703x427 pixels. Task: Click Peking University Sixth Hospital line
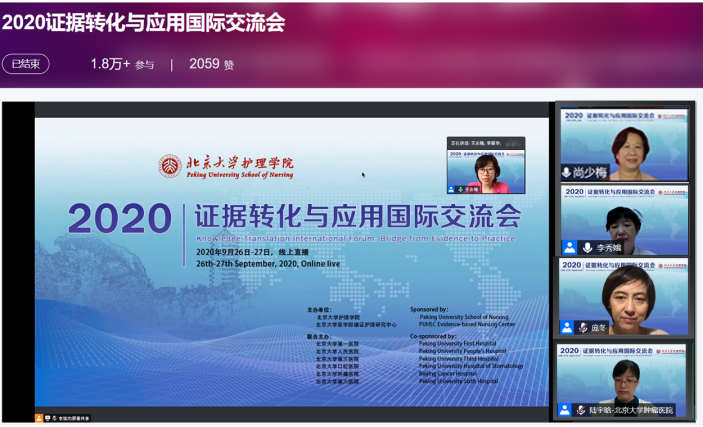click(459, 381)
